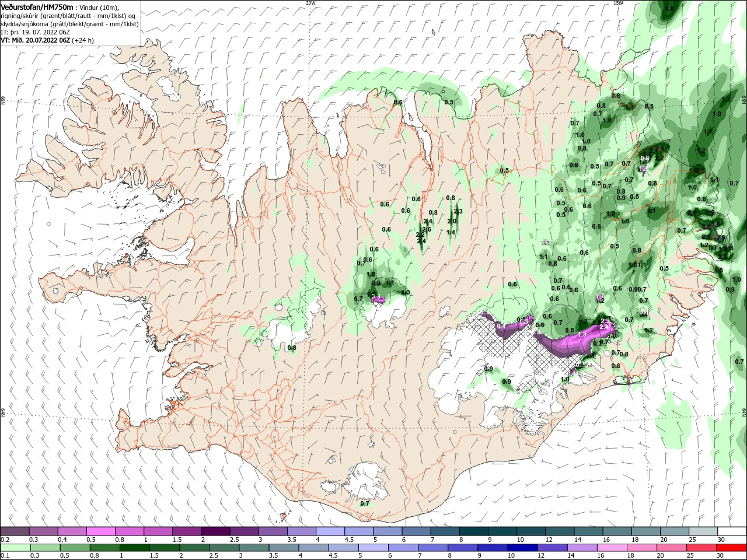Click the 0.7 value on the southern coastal glacier
Viewport: 747px width, 560px height.
tap(365, 503)
